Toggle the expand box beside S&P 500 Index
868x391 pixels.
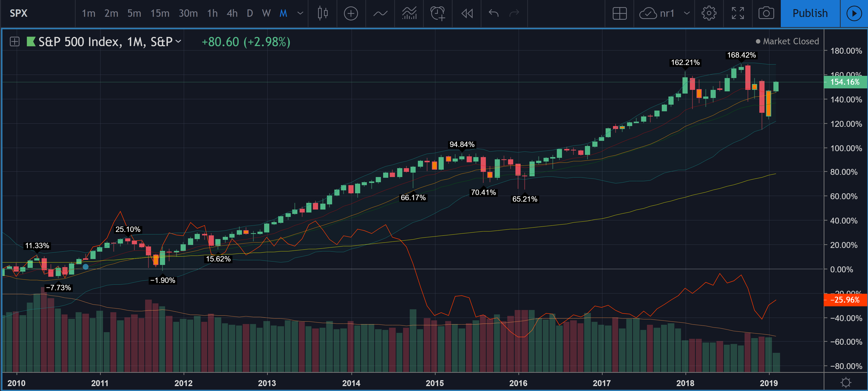pyautogui.click(x=15, y=42)
